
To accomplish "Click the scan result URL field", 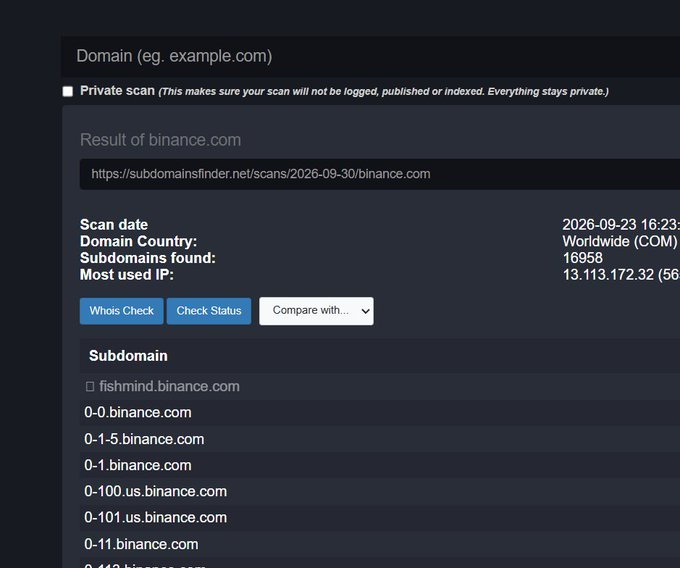I will pos(380,174).
